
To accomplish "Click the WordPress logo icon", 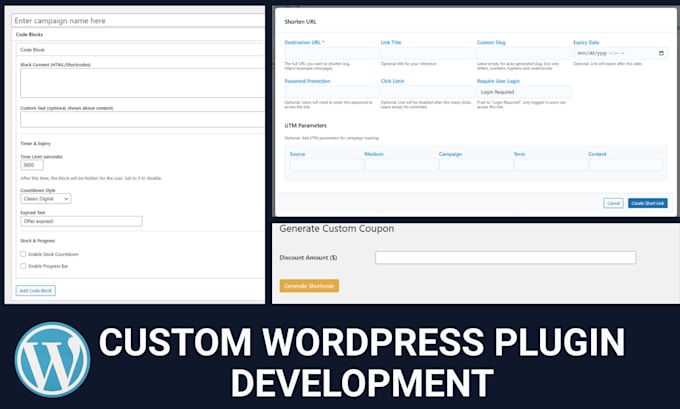I will (x=52, y=360).
